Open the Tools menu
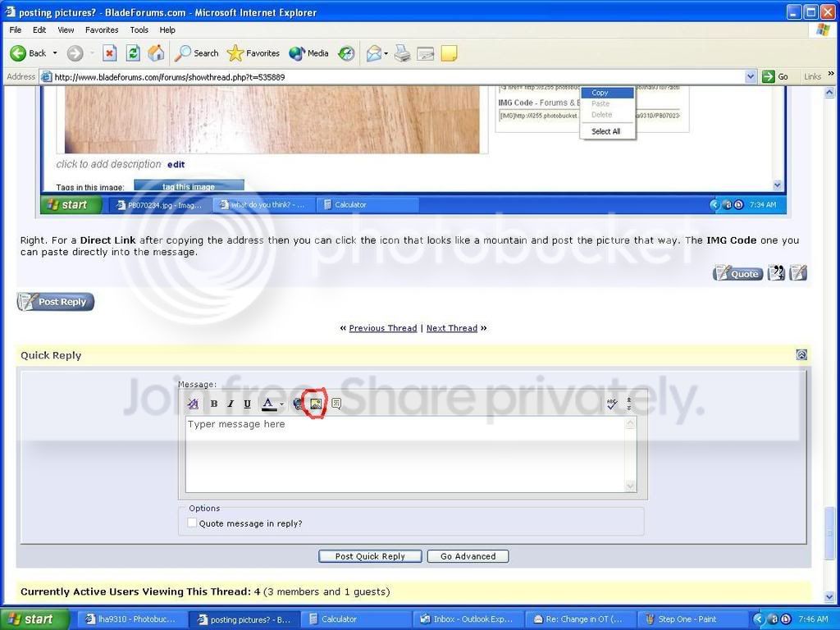840x630 pixels. (139, 30)
